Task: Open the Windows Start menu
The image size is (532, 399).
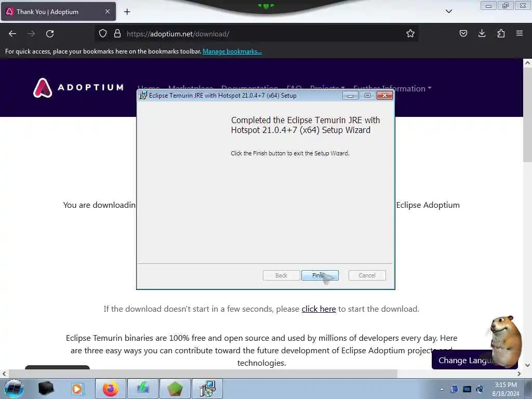Action: click(14, 389)
